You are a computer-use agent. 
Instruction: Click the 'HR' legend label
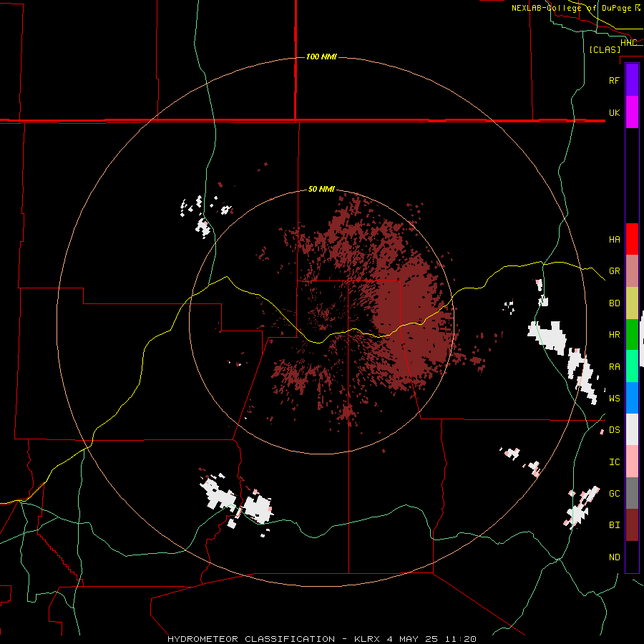614,335
